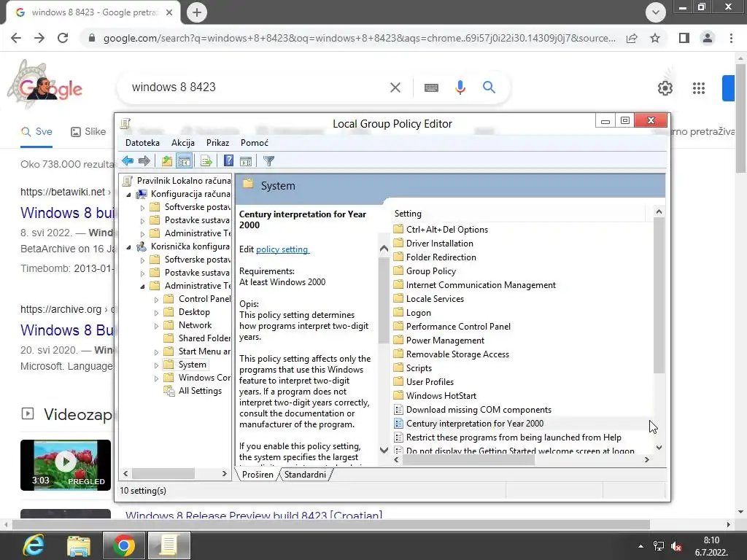Open the Google apps grid icon

698,88
